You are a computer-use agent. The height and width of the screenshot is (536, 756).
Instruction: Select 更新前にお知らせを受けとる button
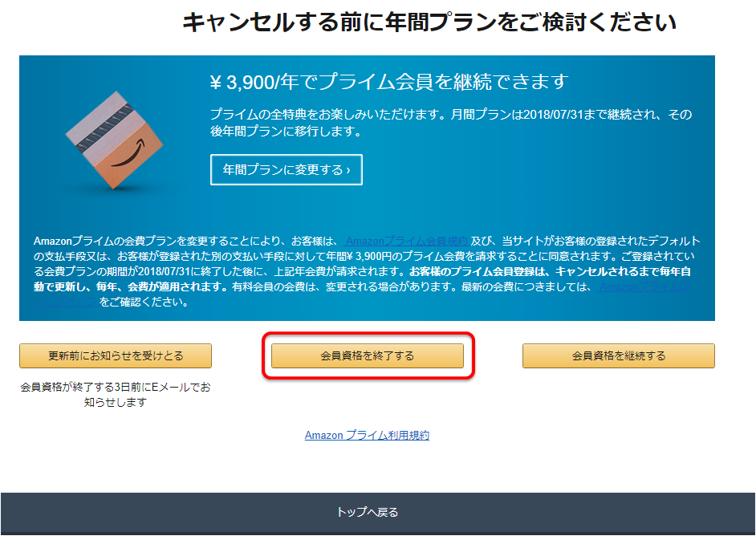click(116, 355)
